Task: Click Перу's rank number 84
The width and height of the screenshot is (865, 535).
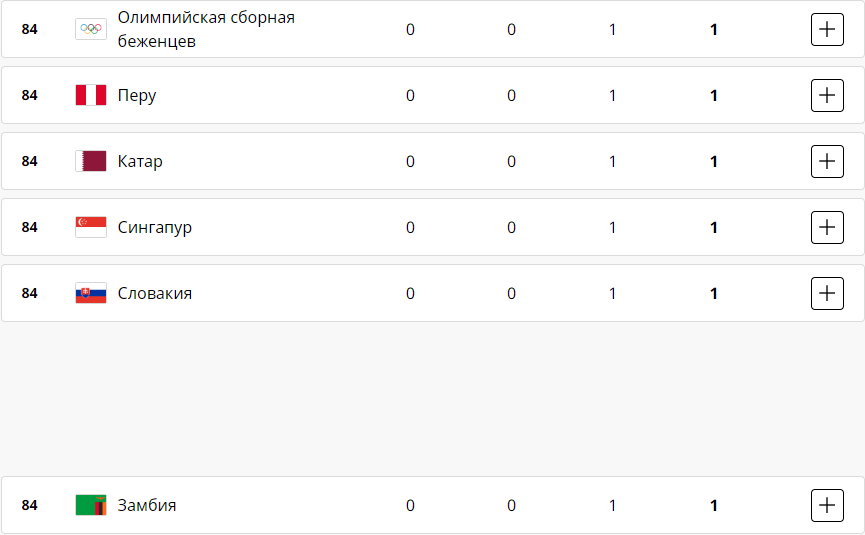Action: pyautogui.click(x=30, y=96)
